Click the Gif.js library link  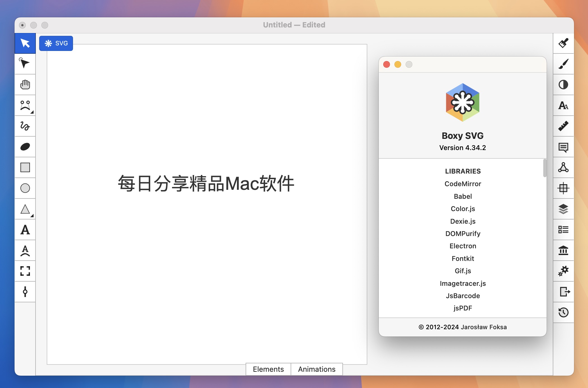point(463,271)
